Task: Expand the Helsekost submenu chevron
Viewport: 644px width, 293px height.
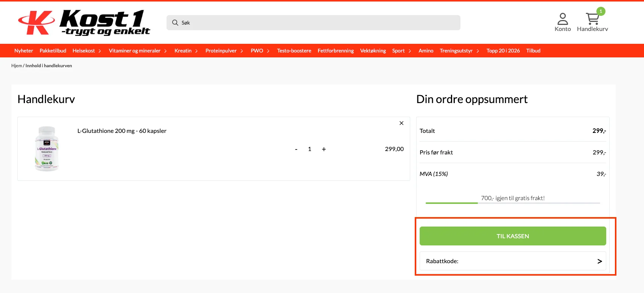Action: 100,51
